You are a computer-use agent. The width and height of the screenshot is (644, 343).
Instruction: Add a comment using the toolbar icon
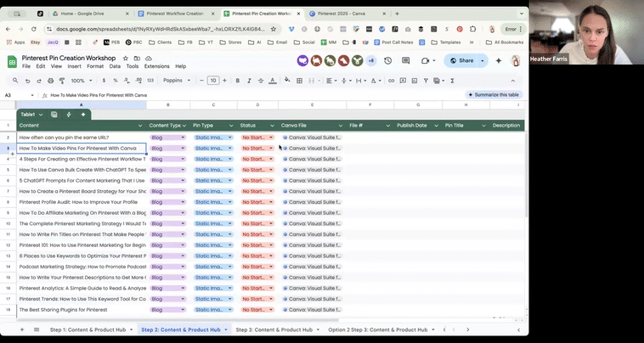pyautogui.click(x=403, y=81)
